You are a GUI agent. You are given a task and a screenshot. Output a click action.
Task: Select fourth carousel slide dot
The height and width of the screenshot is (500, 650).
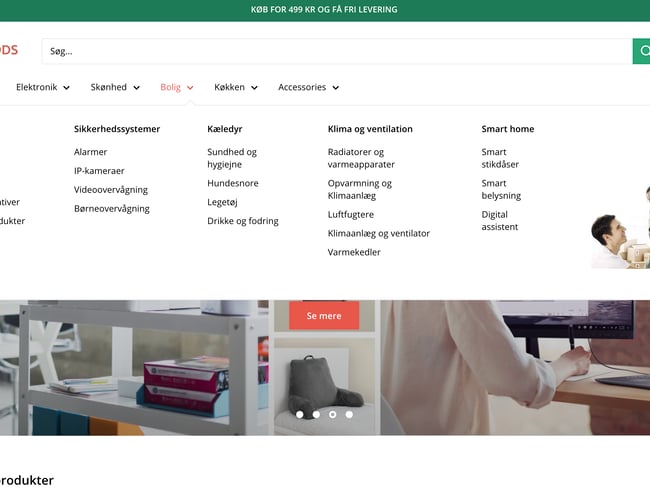click(349, 414)
